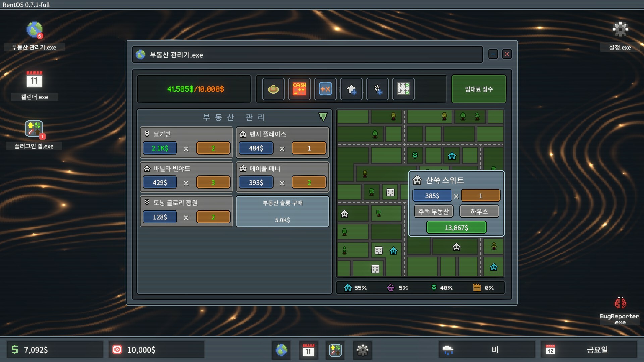Image resolution: width=644 pixels, height=362 pixels.
Task: Open 설정.exe gear desktop icon
Action: tap(620, 30)
